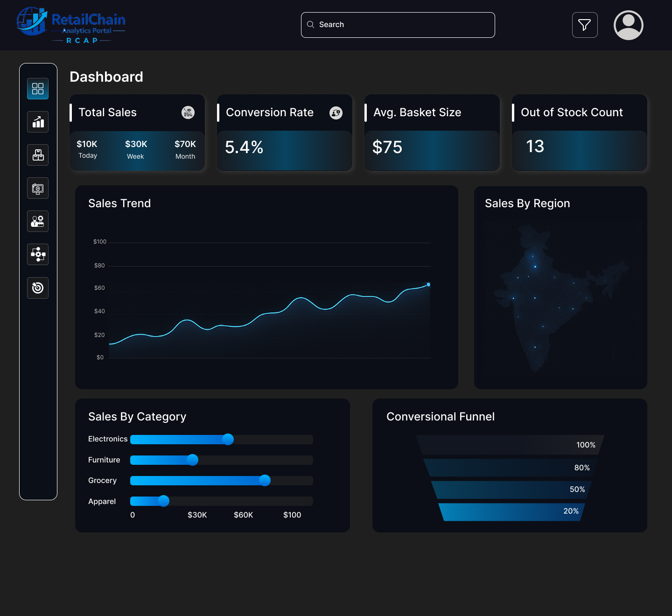The width and height of the screenshot is (672, 616).
Task: Click the Avg. Basket Size card
Action: click(432, 133)
